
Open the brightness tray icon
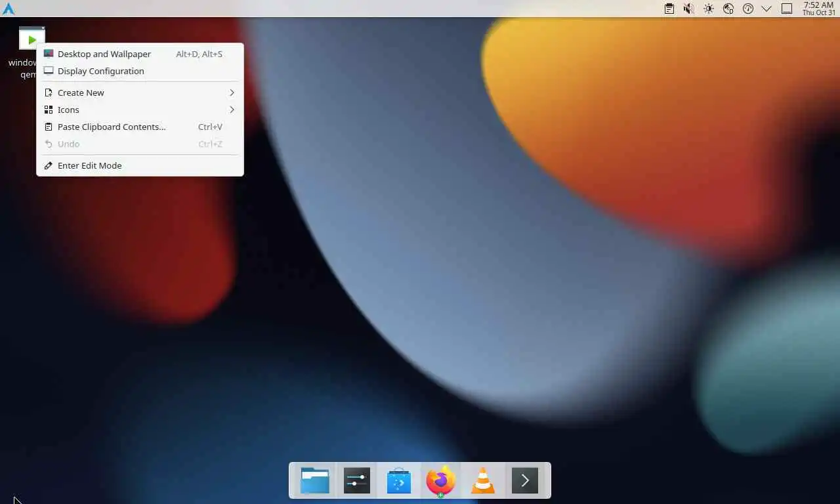708,9
